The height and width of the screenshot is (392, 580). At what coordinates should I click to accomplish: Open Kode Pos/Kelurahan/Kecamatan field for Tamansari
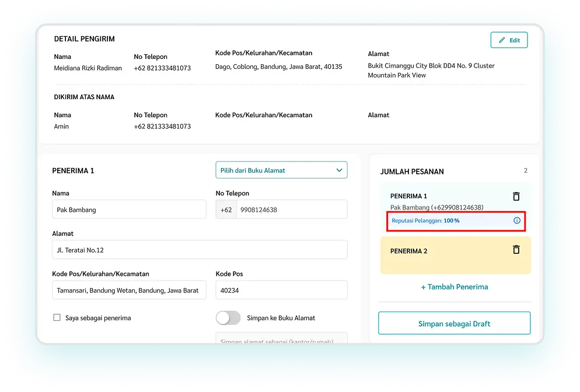click(x=129, y=290)
